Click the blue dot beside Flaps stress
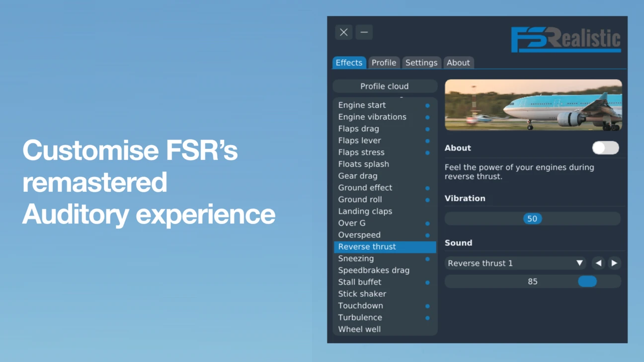Viewport: 644px width, 362px height. pyautogui.click(x=427, y=152)
